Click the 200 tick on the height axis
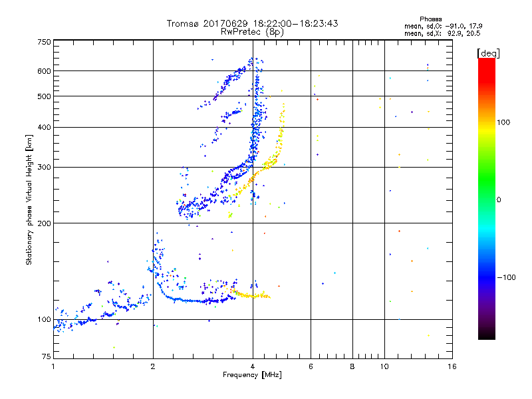532x399 pixels. tap(44, 223)
